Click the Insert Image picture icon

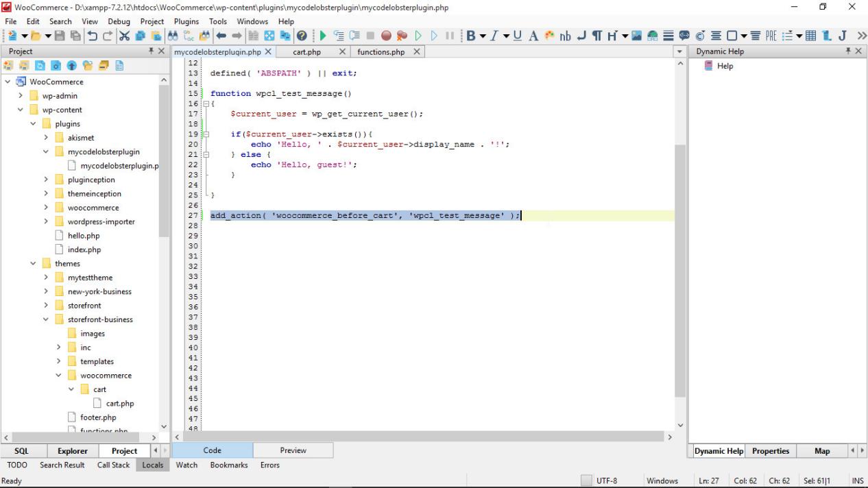(x=636, y=36)
